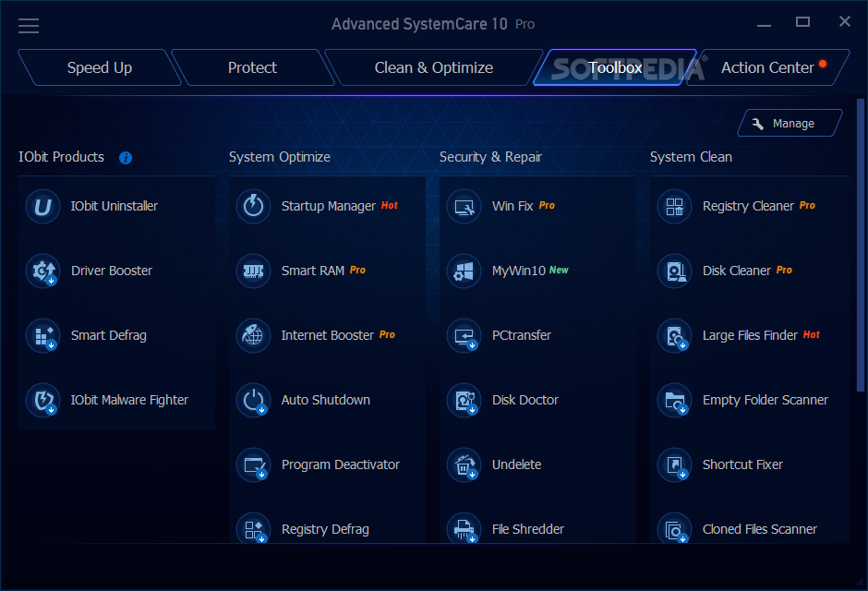Open the Action Center tab
This screenshot has width=868, height=591.
point(768,67)
